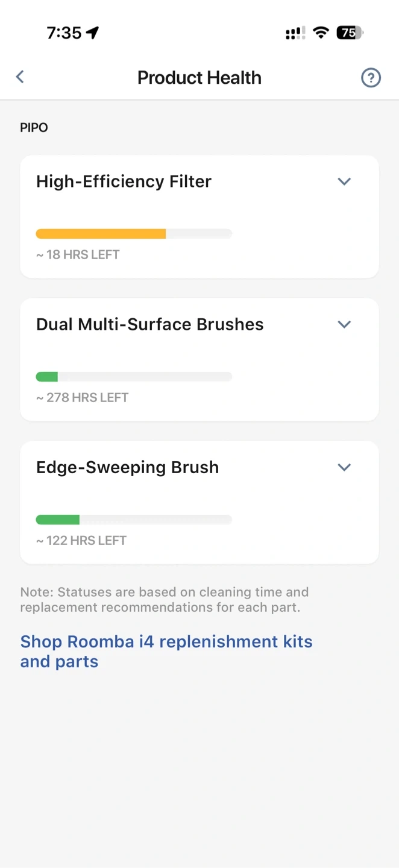Tap the battery level indicator
The height and width of the screenshot is (868, 399).
(x=350, y=33)
